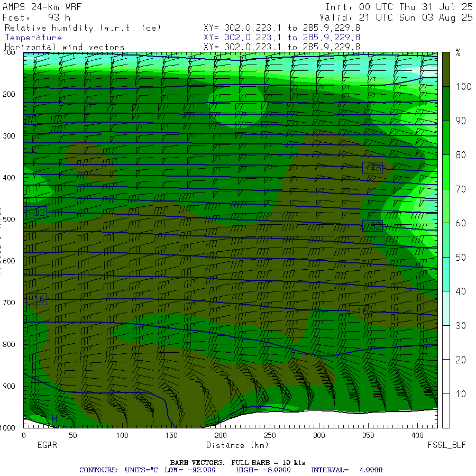Click the 'Horizontal wind vectors' label
The width and height of the screenshot is (476, 476).
65,48
